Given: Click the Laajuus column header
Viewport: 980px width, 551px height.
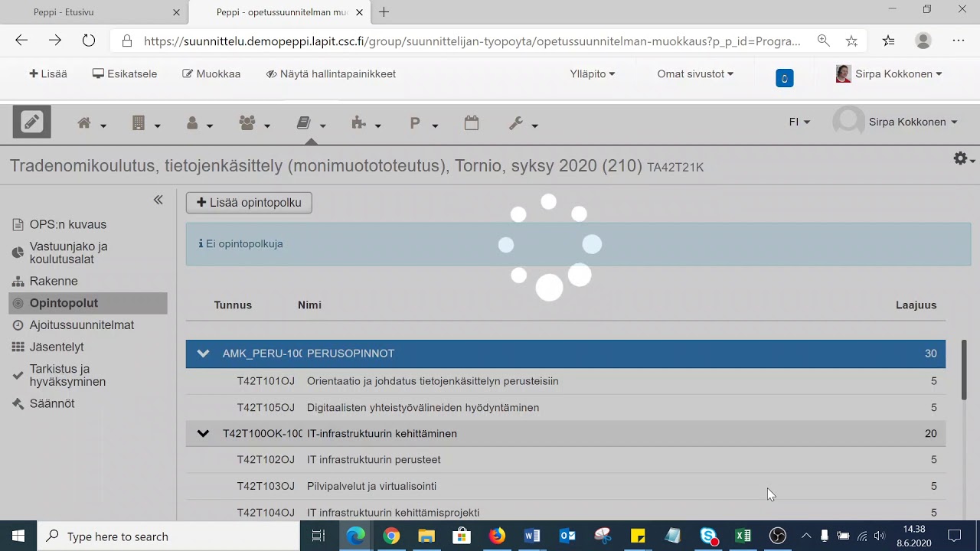Looking at the screenshot, I should pyautogui.click(x=916, y=305).
